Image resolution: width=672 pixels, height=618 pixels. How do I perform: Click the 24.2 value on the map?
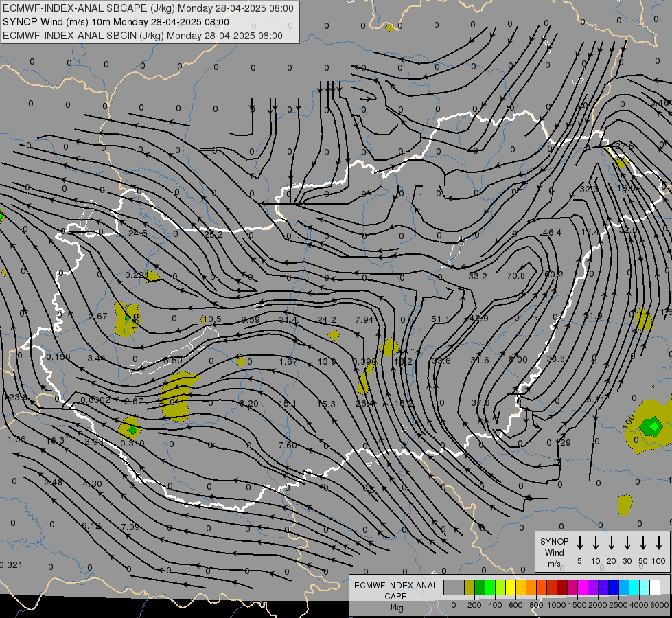point(327,320)
